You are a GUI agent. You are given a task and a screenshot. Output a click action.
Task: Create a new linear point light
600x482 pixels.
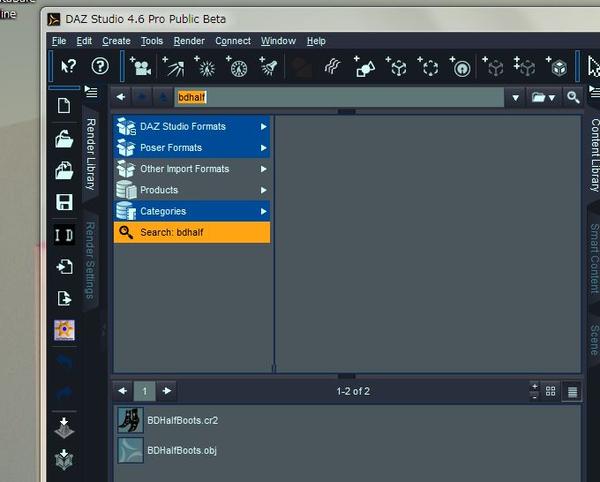click(x=237, y=67)
